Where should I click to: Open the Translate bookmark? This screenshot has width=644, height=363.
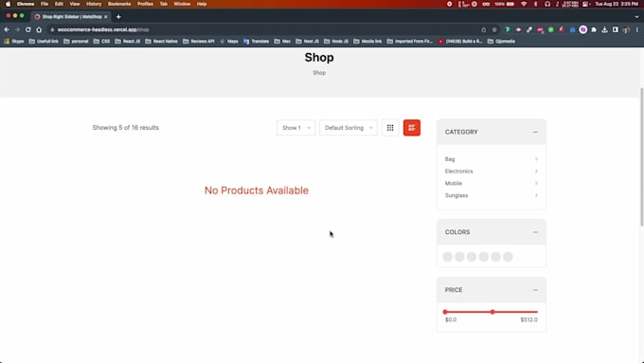(x=257, y=41)
